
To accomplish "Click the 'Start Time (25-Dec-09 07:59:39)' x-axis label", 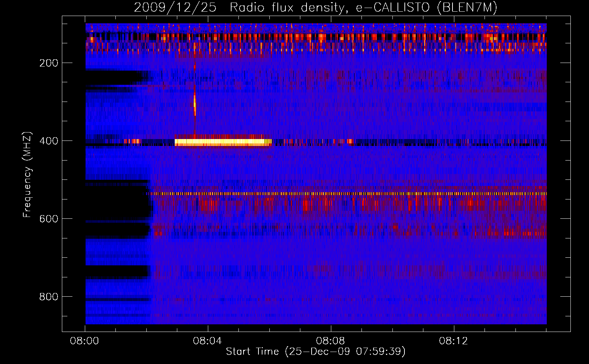I will click(316, 352).
